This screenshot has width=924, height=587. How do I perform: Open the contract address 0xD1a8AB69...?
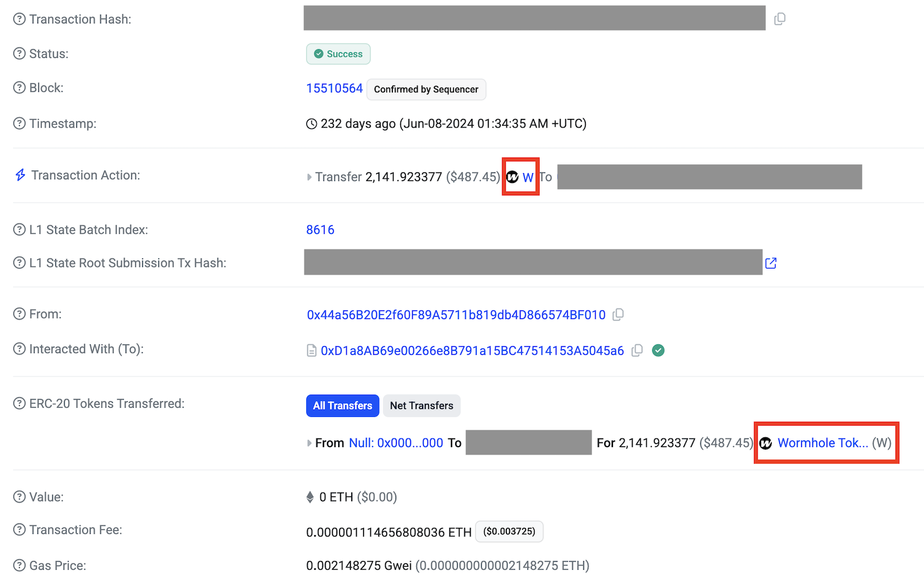click(x=472, y=350)
